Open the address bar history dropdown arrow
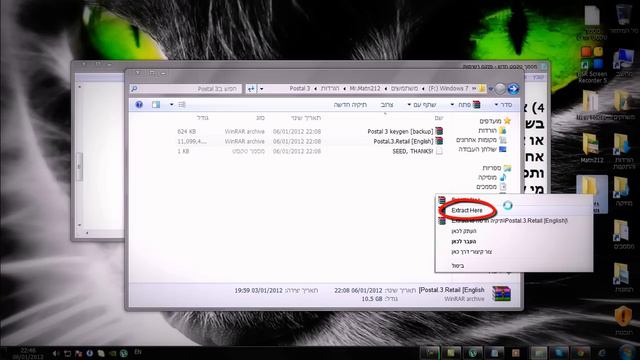The image size is (640, 360). (x=262, y=89)
